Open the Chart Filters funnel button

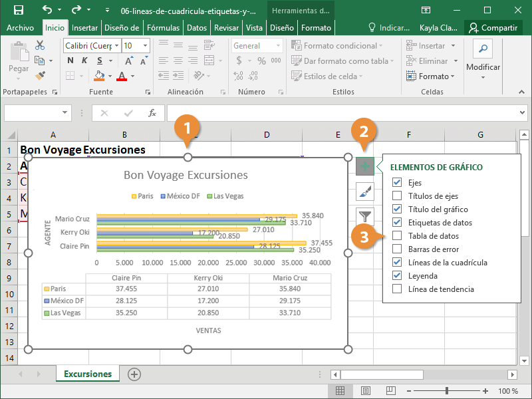pos(365,215)
